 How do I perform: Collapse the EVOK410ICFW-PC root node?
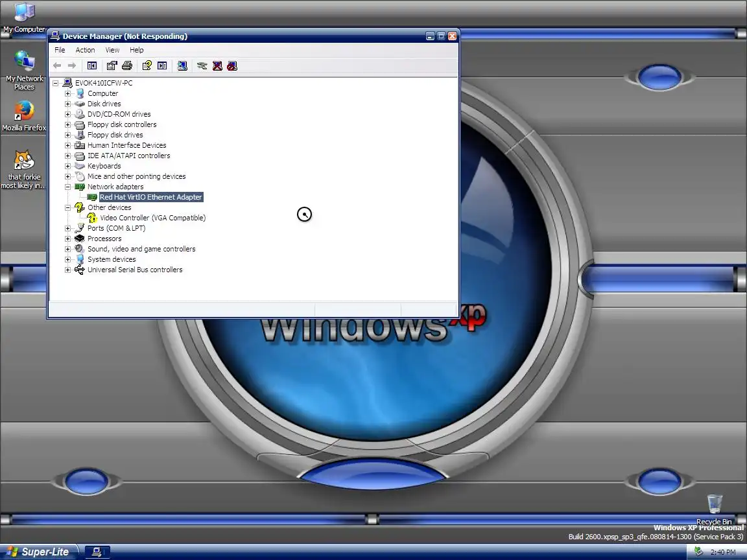(55, 83)
